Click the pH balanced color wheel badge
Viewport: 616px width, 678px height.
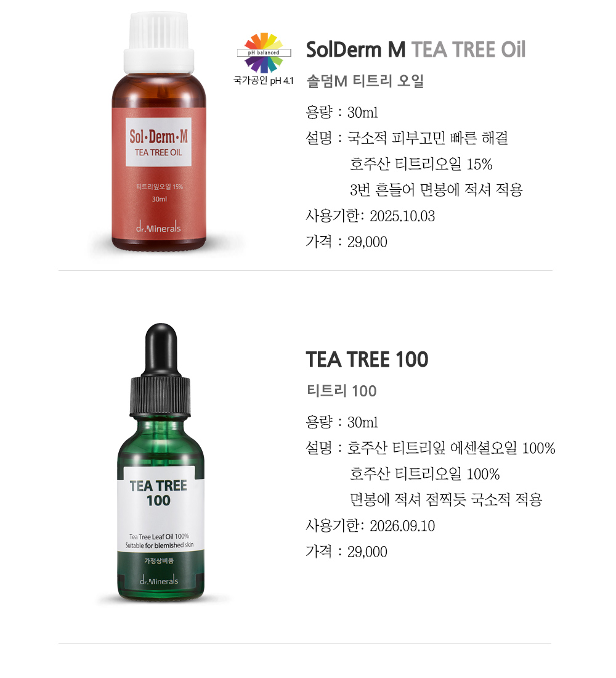pyautogui.click(x=264, y=53)
